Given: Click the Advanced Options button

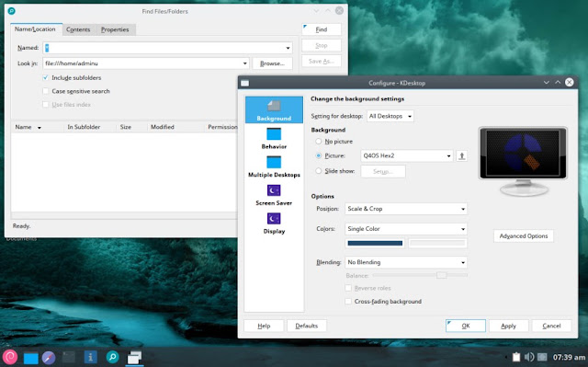Looking at the screenshot, I should 524,236.
